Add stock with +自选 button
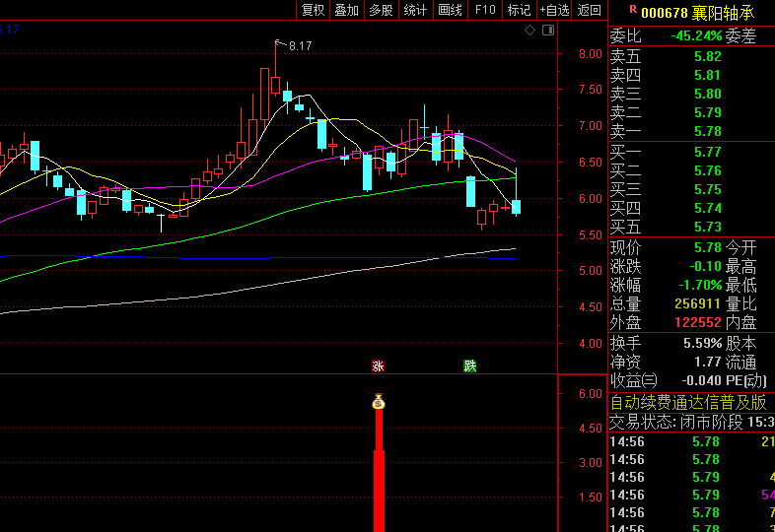 pos(554,10)
